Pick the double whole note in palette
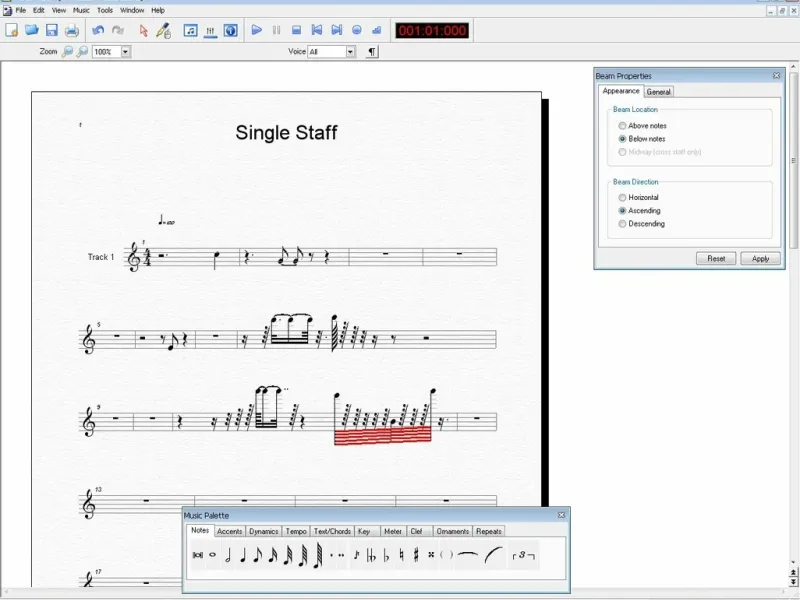800x600 pixels. (198, 555)
